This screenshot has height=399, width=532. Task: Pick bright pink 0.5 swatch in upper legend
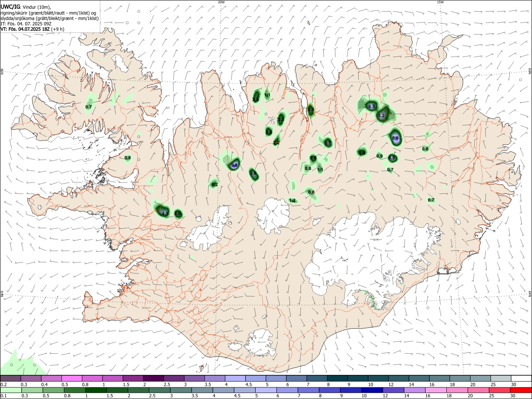[71, 378]
